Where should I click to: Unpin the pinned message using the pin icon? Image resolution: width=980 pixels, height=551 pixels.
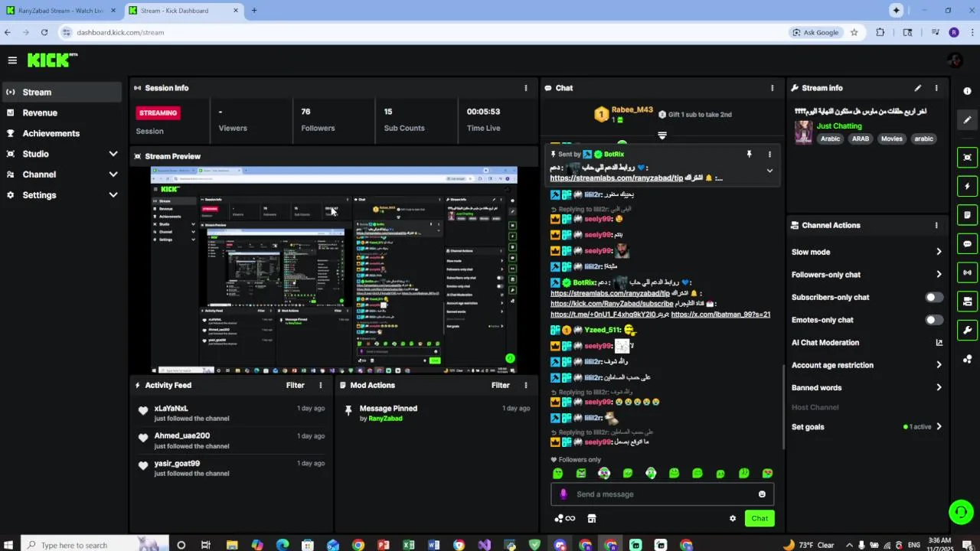pyautogui.click(x=749, y=155)
